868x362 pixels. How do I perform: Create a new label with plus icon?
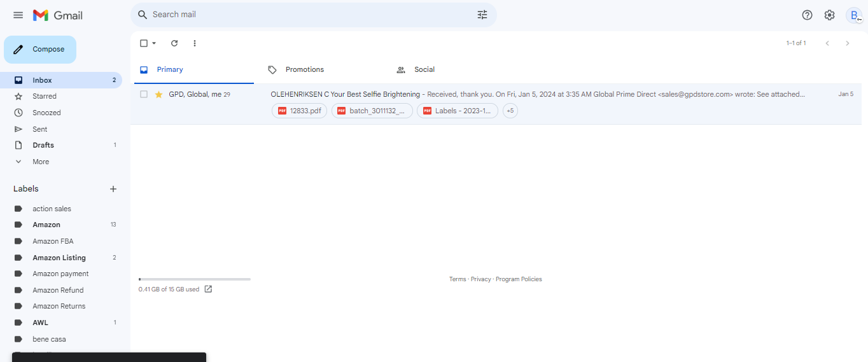pyautogui.click(x=113, y=189)
